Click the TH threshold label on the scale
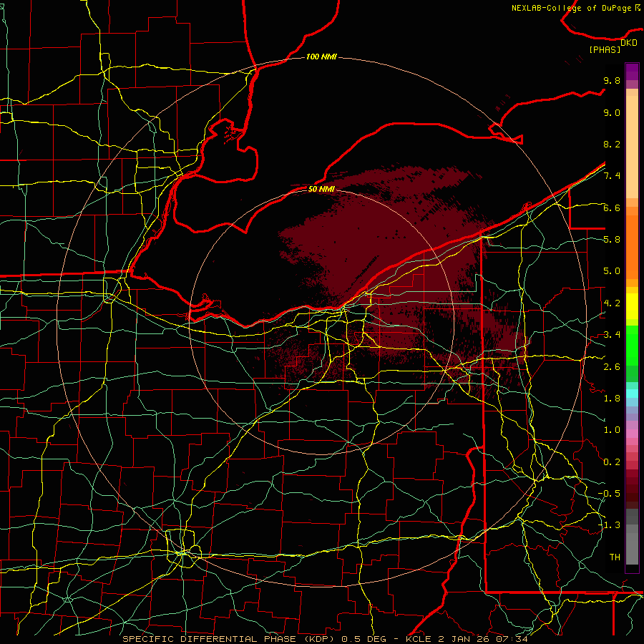Image resolution: width=644 pixels, height=644 pixels. pyautogui.click(x=615, y=557)
